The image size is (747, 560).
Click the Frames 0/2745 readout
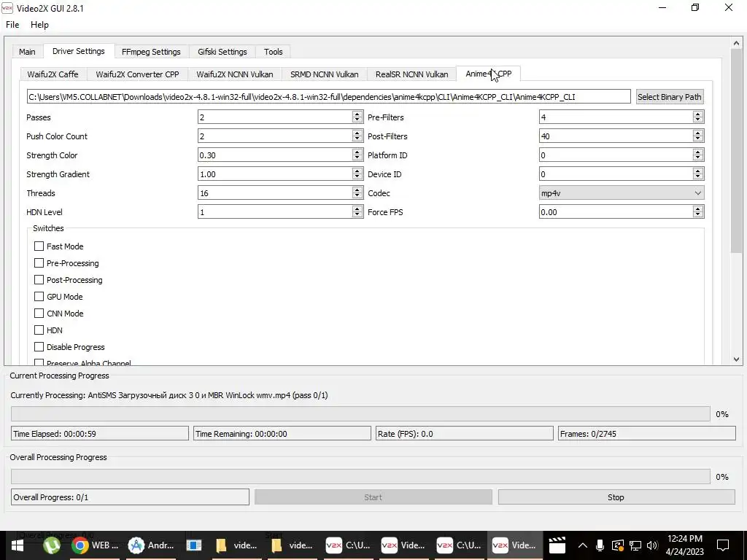click(647, 433)
